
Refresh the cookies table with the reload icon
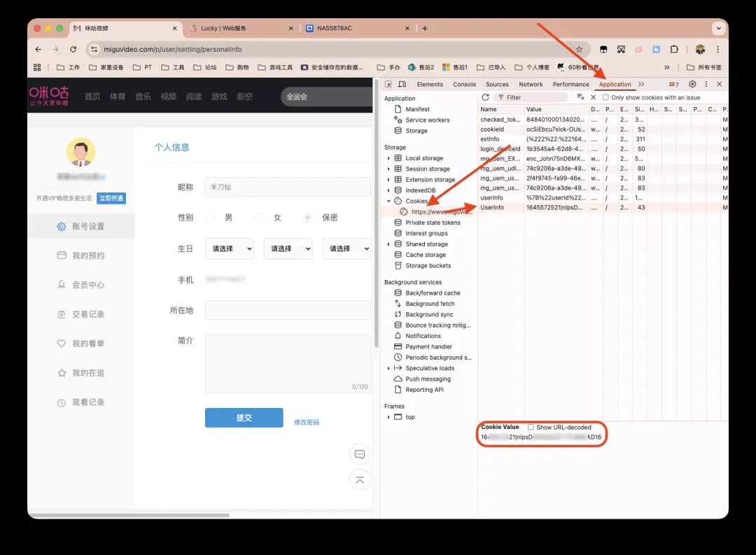(485, 97)
